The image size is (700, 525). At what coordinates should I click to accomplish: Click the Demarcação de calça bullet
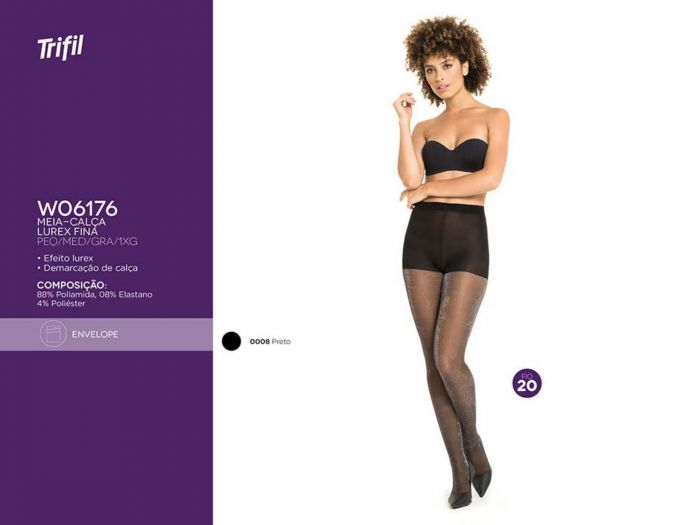click(x=88, y=268)
